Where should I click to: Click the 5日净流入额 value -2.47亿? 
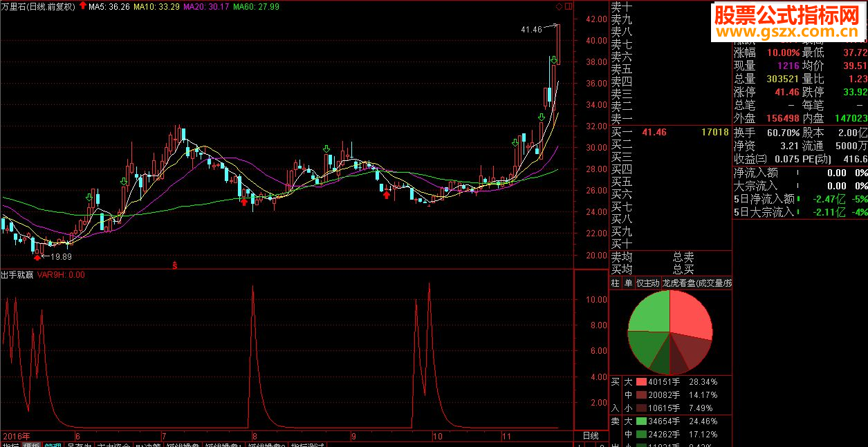831,199
